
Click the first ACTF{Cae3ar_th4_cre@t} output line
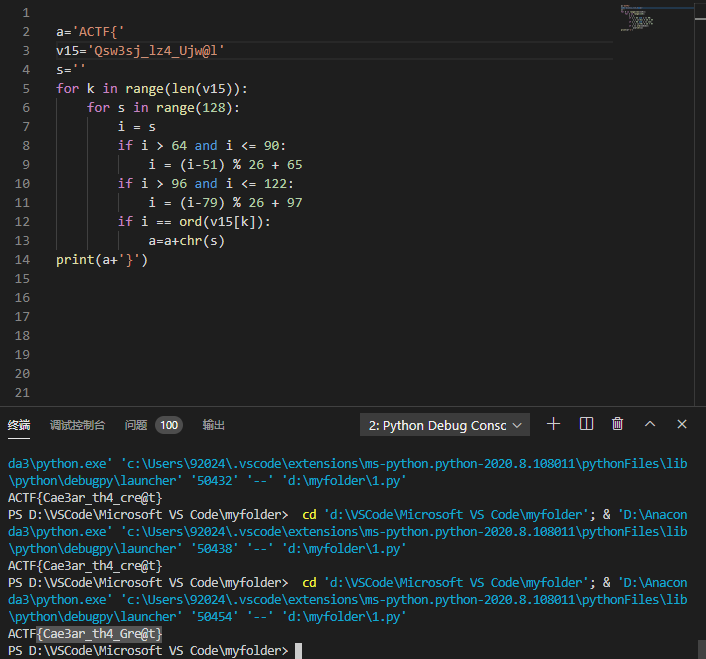[85, 498]
